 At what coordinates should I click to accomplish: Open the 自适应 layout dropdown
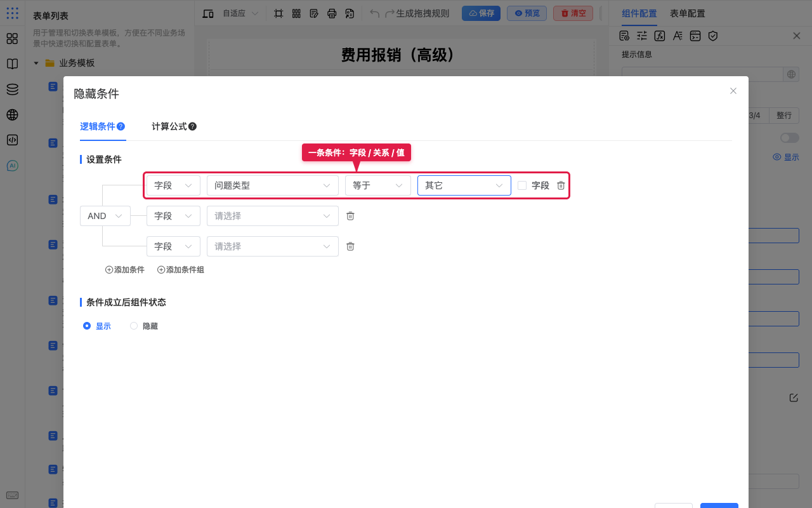click(x=240, y=13)
